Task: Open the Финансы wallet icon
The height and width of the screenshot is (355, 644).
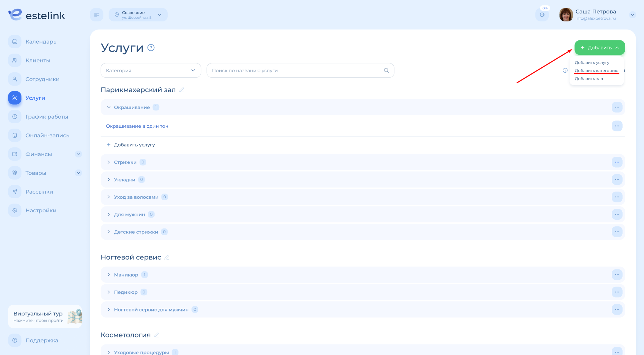Action: pyautogui.click(x=15, y=154)
